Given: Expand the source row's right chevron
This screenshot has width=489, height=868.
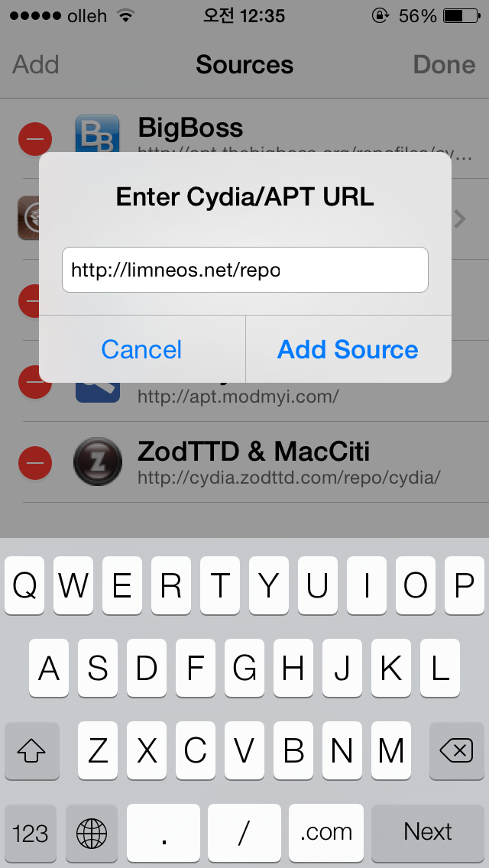Looking at the screenshot, I should [460, 219].
